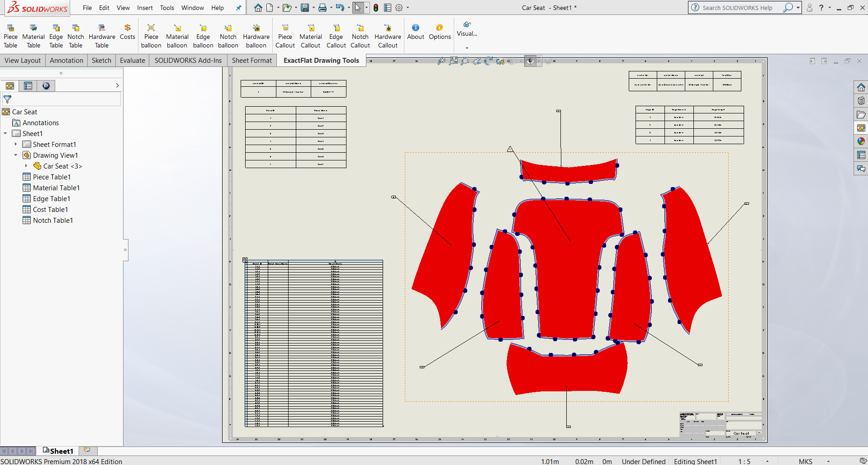Add an Edge Table
The height and width of the screenshot is (465, 868).
pos(56,36)
